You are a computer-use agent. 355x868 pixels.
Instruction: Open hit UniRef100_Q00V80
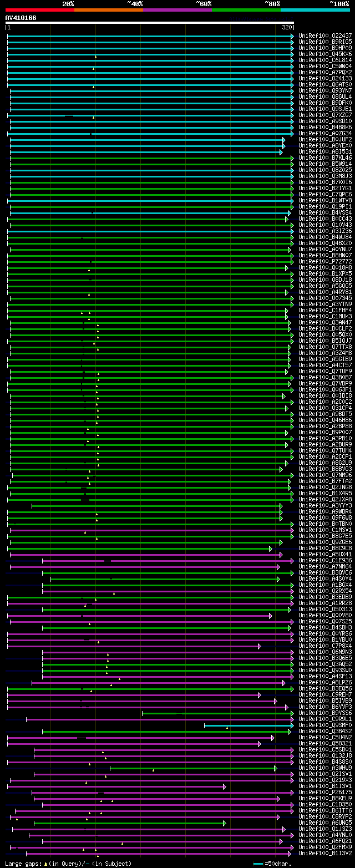[x=325, y=615]
